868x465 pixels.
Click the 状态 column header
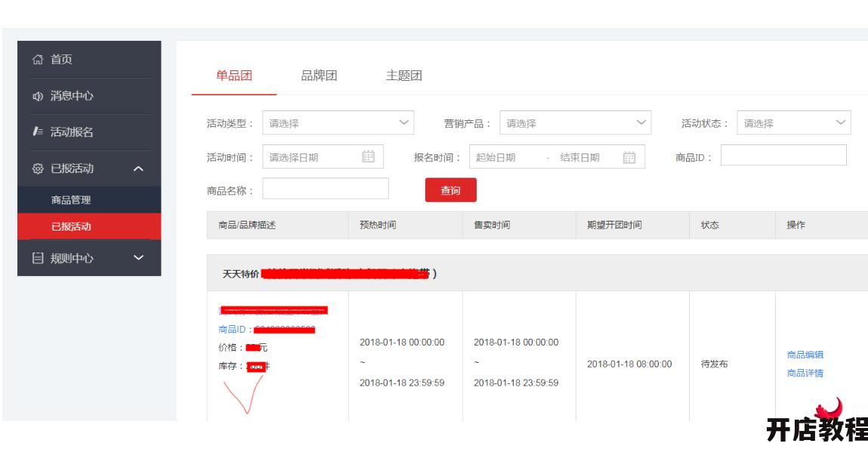(x=709, y=225)
